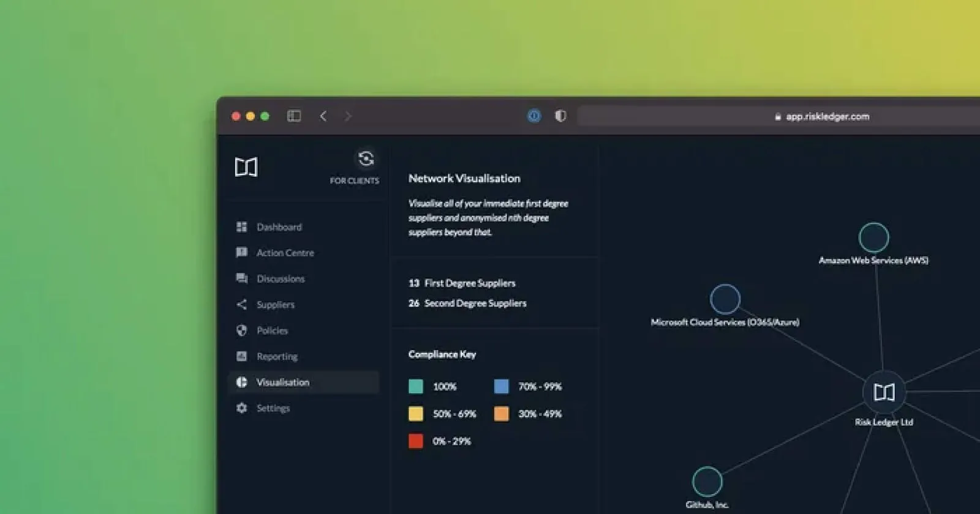Click the Risk Ledger Ltd label
980x514 pixels.
click(x=884, y=422)
